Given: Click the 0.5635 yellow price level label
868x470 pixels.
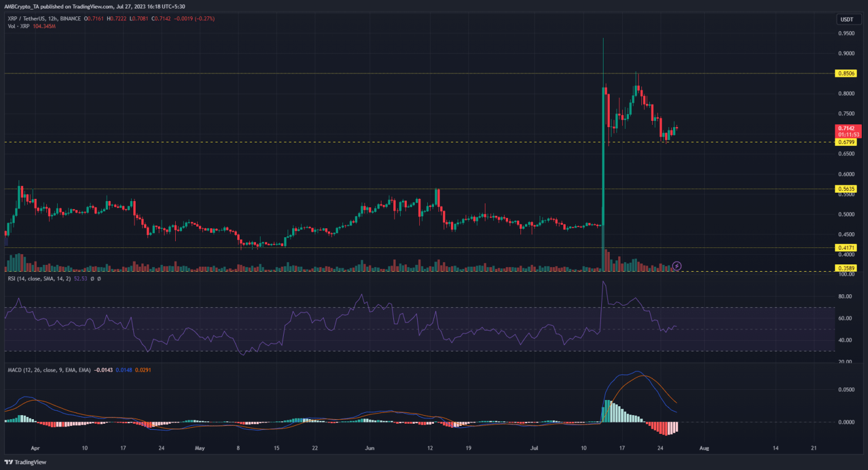Looking at the screenshot, I should [x=846, y=189].
